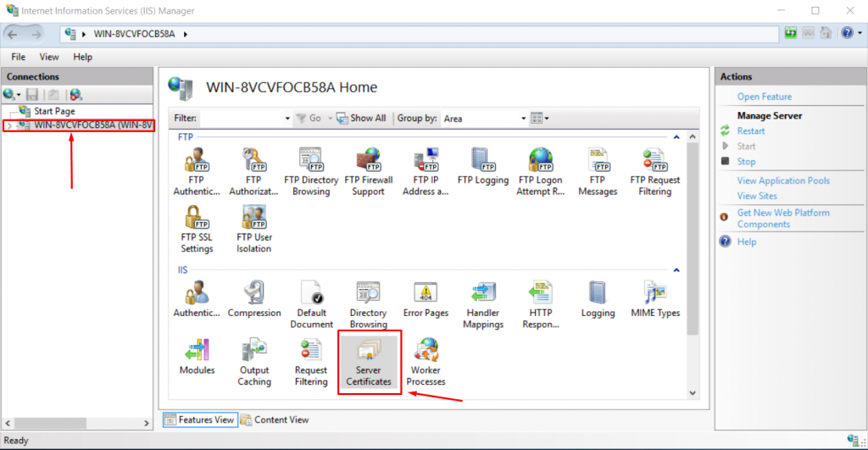This screenshot has height=450, width=868.
Task: Open the Output Caching feature
Action: 254,362
